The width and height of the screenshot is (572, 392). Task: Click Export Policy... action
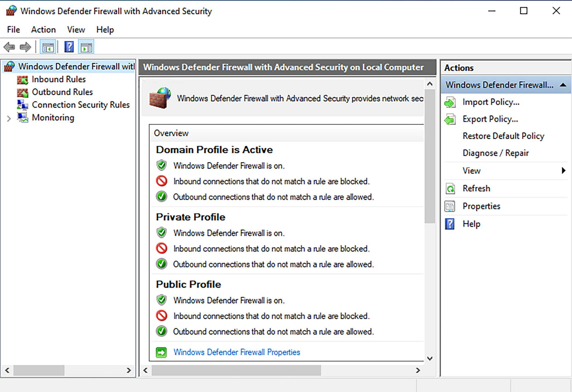point(490,119)
